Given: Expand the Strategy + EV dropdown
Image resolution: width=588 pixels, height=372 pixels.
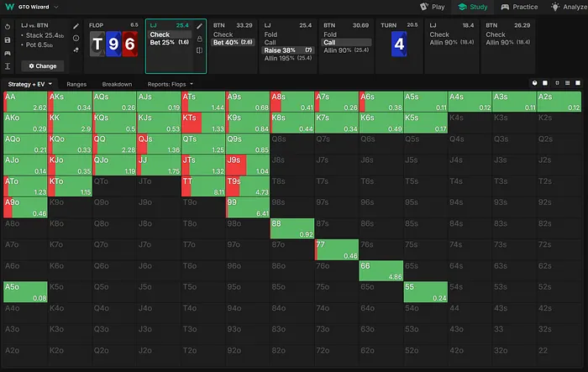Looking at the screenshot, I should click(30, 84).
